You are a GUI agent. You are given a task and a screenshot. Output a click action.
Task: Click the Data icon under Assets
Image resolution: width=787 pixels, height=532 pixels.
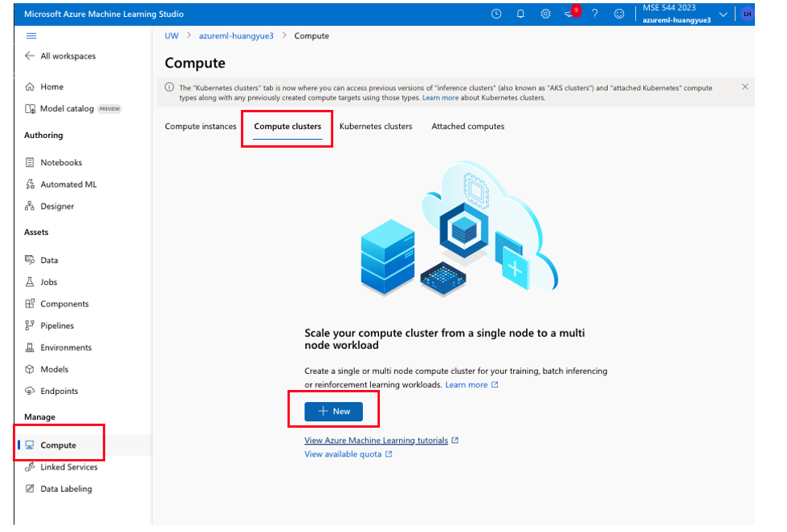pos(31,260)
